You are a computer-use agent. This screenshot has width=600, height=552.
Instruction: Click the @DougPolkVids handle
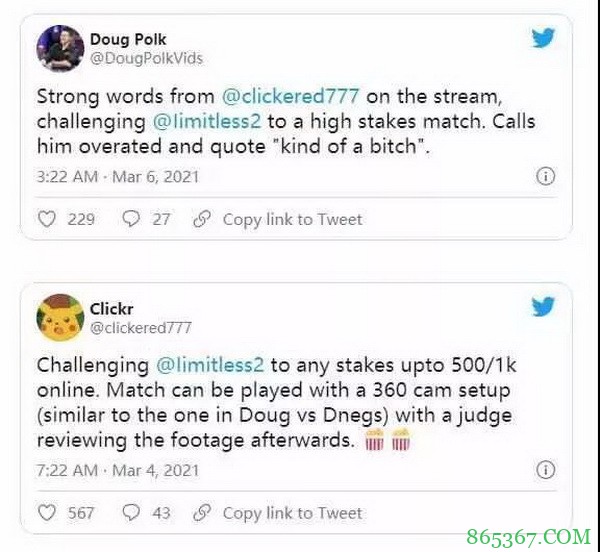146,59
